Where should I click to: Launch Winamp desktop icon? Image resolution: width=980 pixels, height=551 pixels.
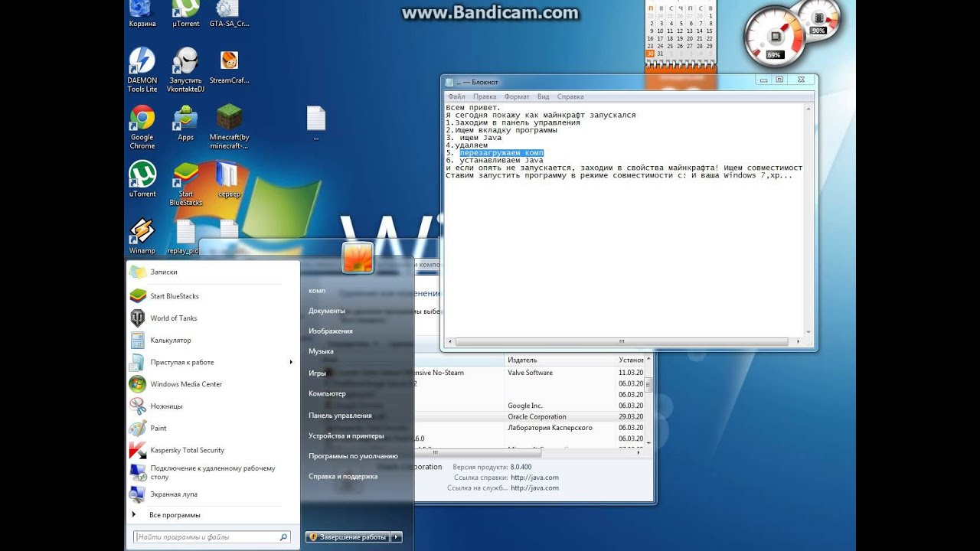(x=142, y=236)
